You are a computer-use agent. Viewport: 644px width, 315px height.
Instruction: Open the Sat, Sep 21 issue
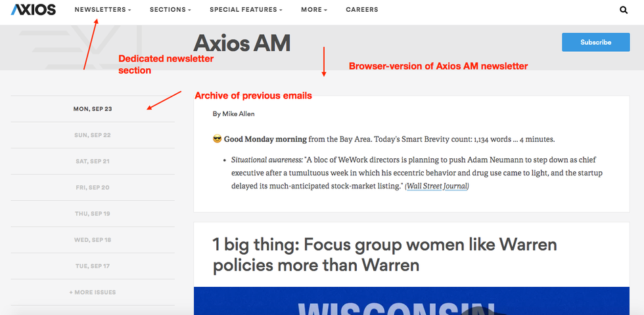[93, 161]
